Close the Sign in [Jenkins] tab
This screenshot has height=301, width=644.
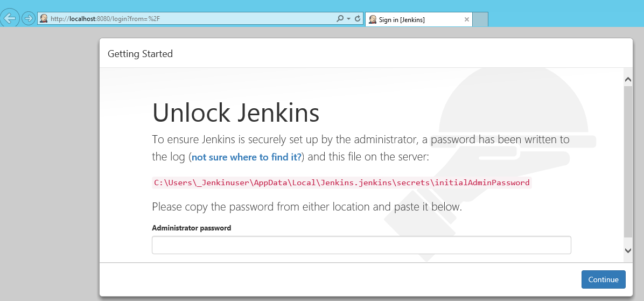point(466,19)
